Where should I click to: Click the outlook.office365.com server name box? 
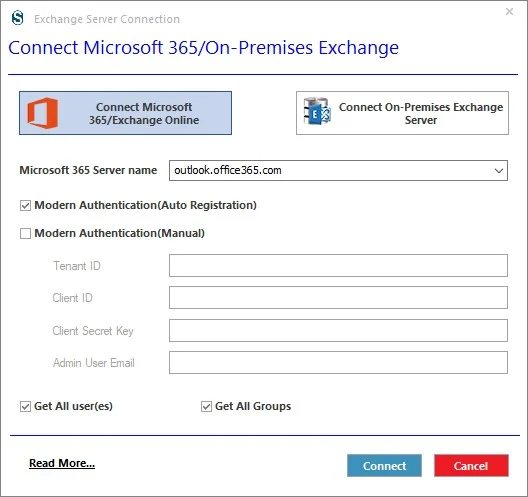pyautogui.click(x=338, y=171)
